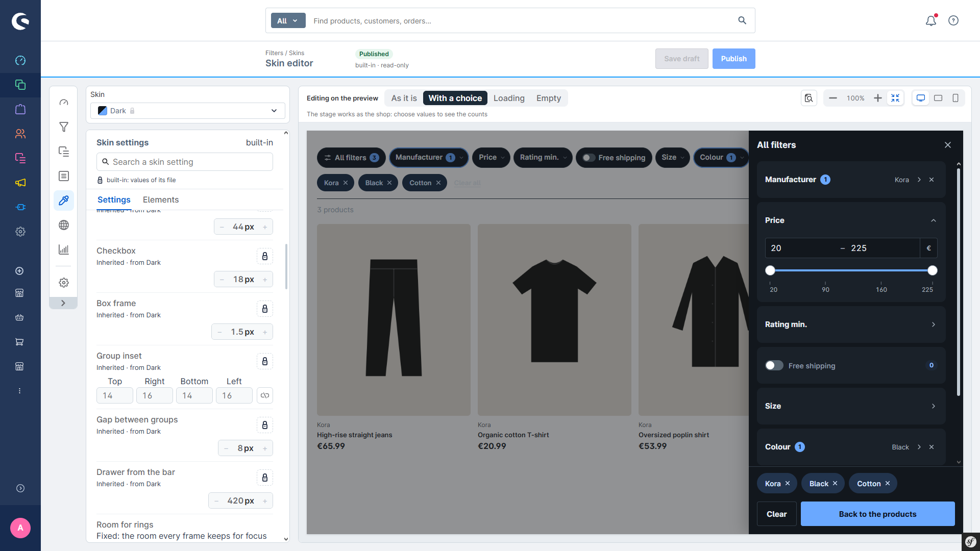Click the Publish button
The width and height of the screenshot is (980, 551).
click(733, 59)
